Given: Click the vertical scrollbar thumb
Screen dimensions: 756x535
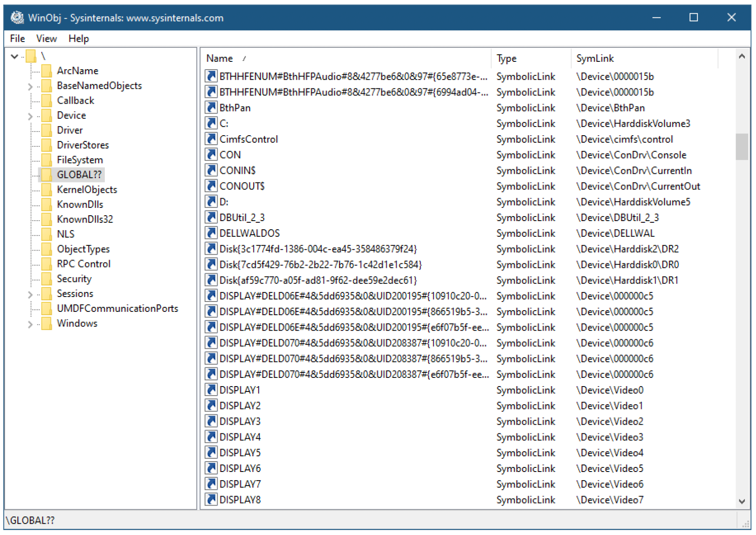Looking at the screenshot, I should point(741,146).
